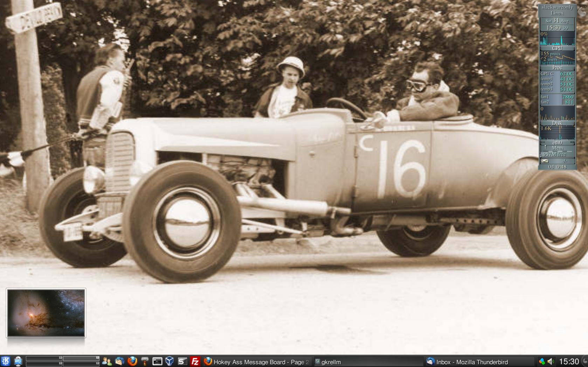This screenshot has height=367, width=588.
Task: Click the 15:30 panel clock
Action: click(x=568, y=361)
